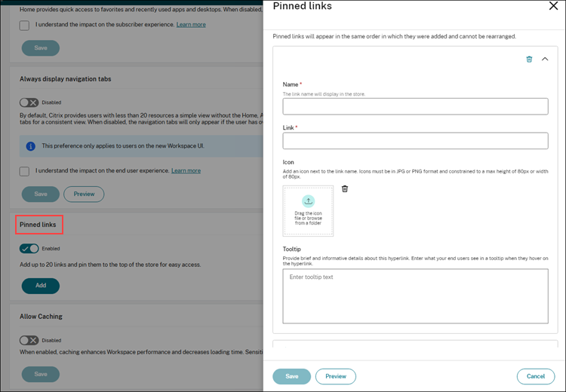Delete the pinned link entry with trash icon

[x=529, y=59]
